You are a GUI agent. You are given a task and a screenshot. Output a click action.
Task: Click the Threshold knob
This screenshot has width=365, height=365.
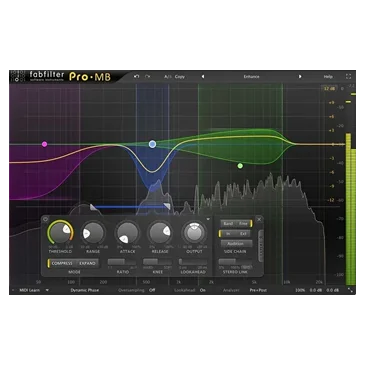coord(60,232)
